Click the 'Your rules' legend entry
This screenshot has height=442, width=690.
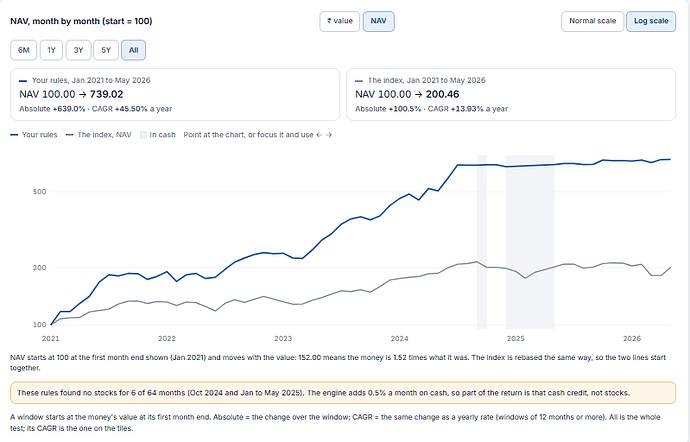(34, 135)
